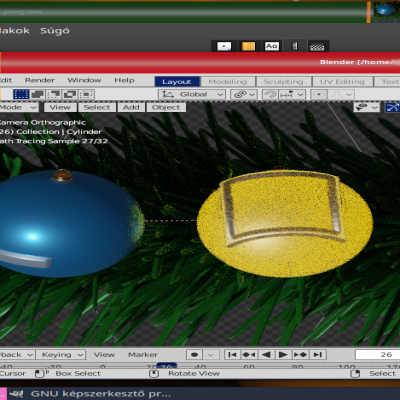Open the GIMP Ablakok menu
400x400 pixels.
point(15,31)
